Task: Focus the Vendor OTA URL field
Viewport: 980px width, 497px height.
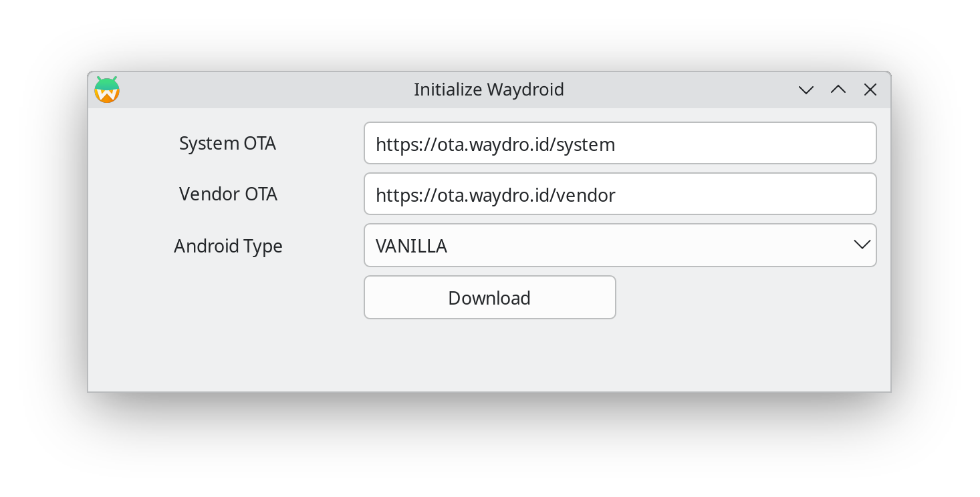Action: (x=620, y=194)
